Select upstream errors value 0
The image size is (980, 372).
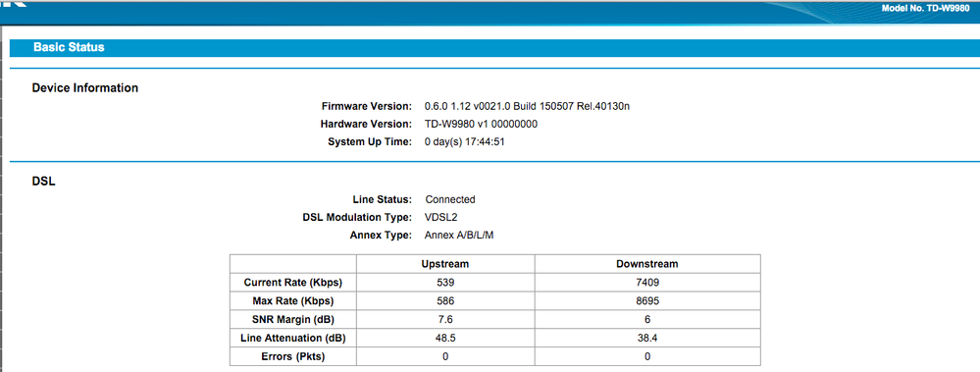point(445,356)
